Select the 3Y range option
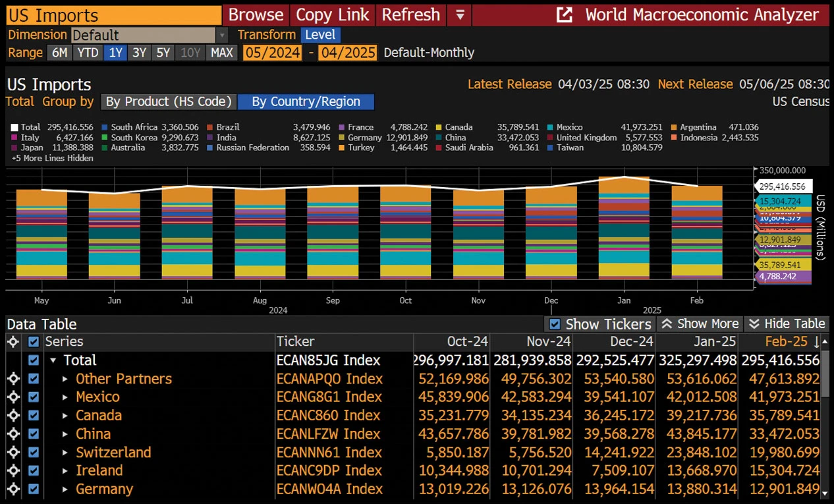The image size is (834, 504). coord(139,53)
